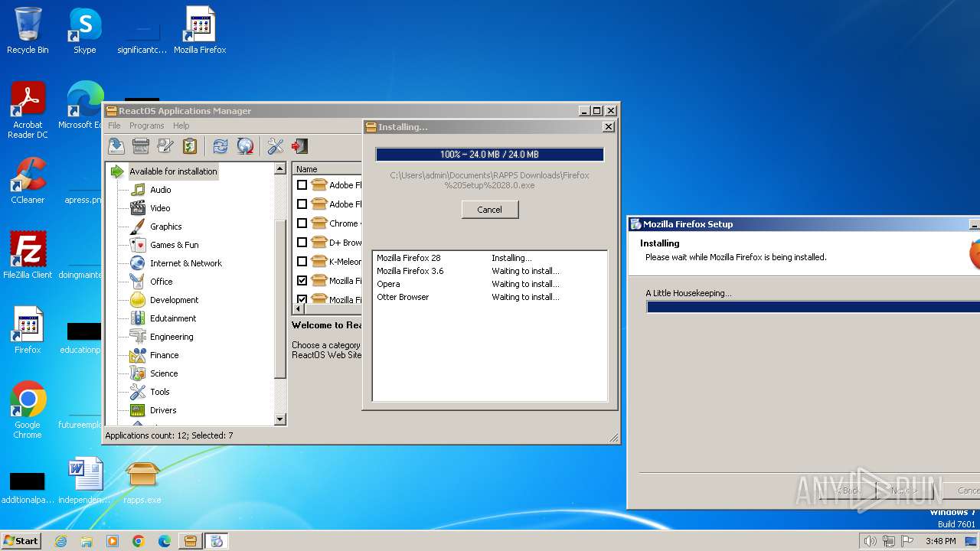
Task: Switch to Firefox Setup taskbar button
Action: [217, 541]
